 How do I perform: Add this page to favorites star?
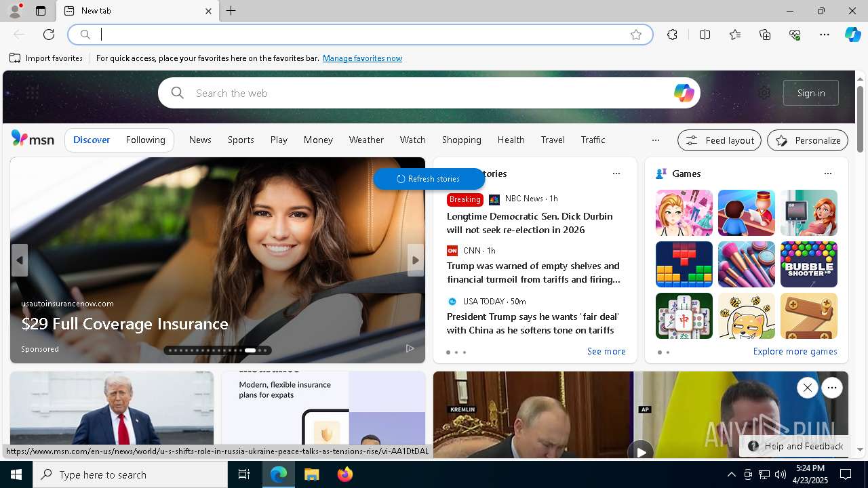635,35
